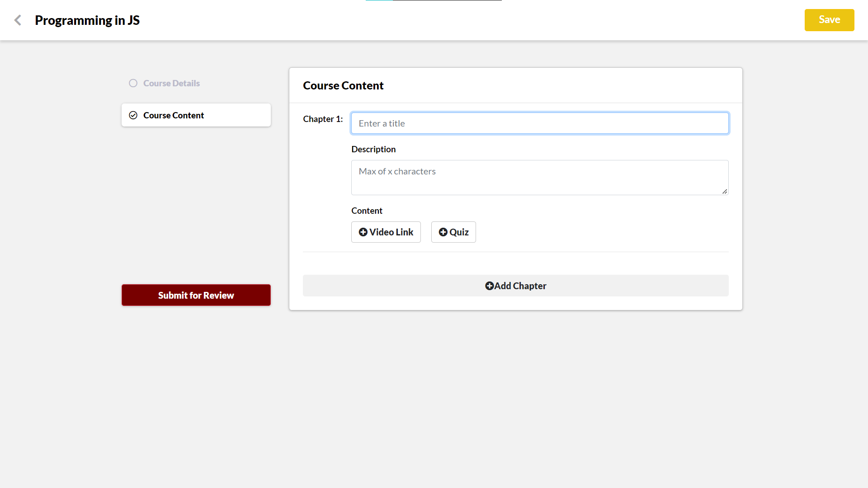This screenshot has width=868, height=488.
Task: Click the plus icon beside Add Chapter
Action: click(489, 286)
